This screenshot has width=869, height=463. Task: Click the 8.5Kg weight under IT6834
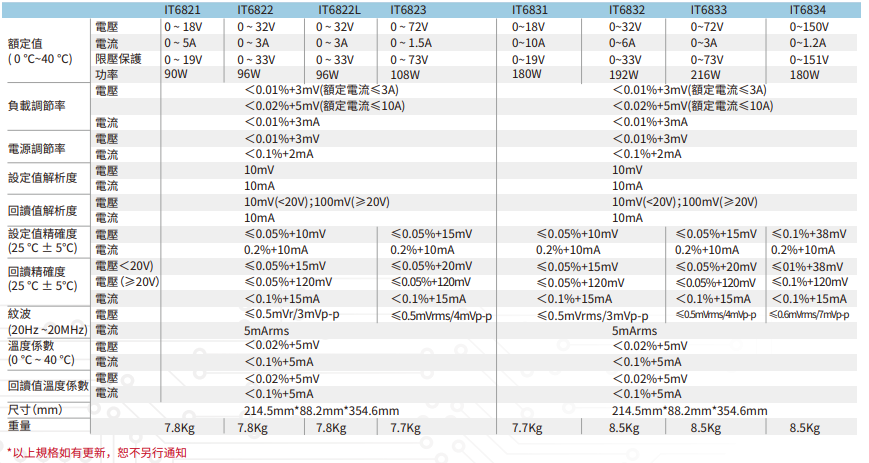pos(805,428)
